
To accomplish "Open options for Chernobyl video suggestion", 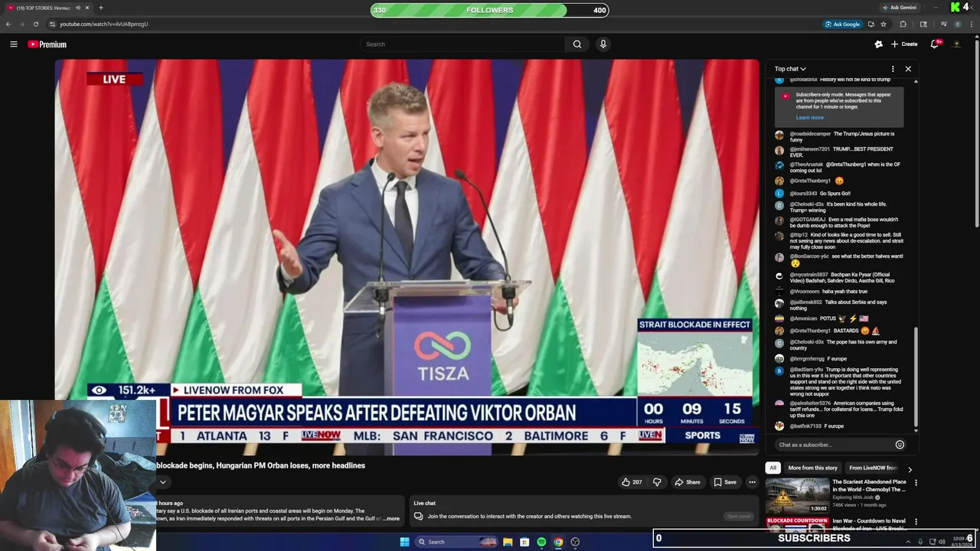I will point(916,483).
